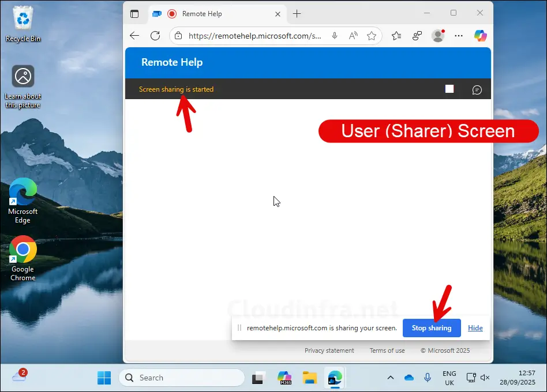The image size is (547, 392).
Task: Open the Terms of use link
Action: point(387,350)
